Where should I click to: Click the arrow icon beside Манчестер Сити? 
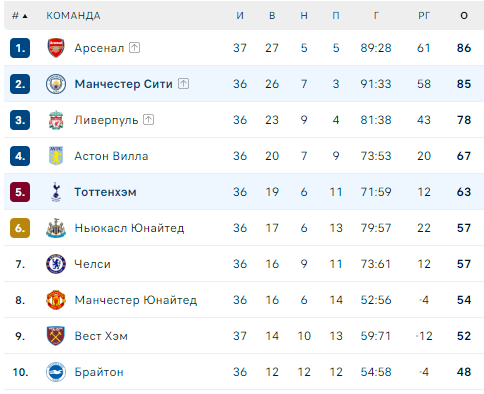(183, 83)
